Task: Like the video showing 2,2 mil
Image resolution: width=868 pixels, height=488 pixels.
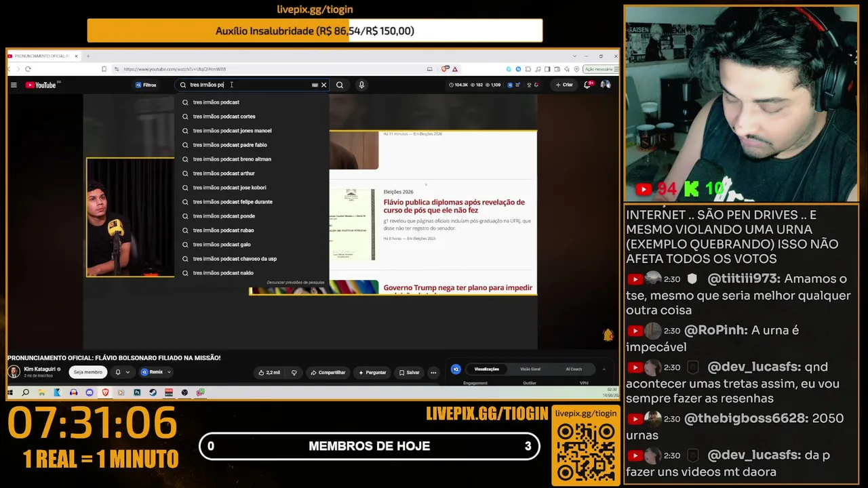Action: pyautogui.click(x=269, y=372)
